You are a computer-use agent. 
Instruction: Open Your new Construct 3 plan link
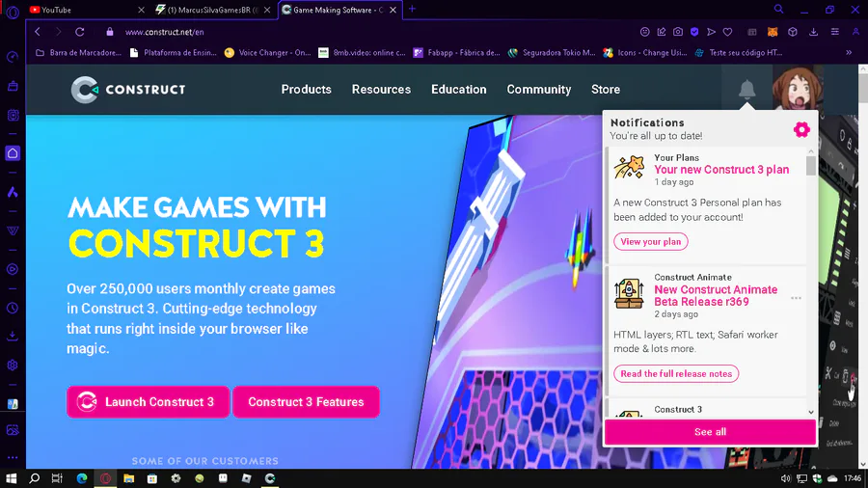click(x=721, y=170)
